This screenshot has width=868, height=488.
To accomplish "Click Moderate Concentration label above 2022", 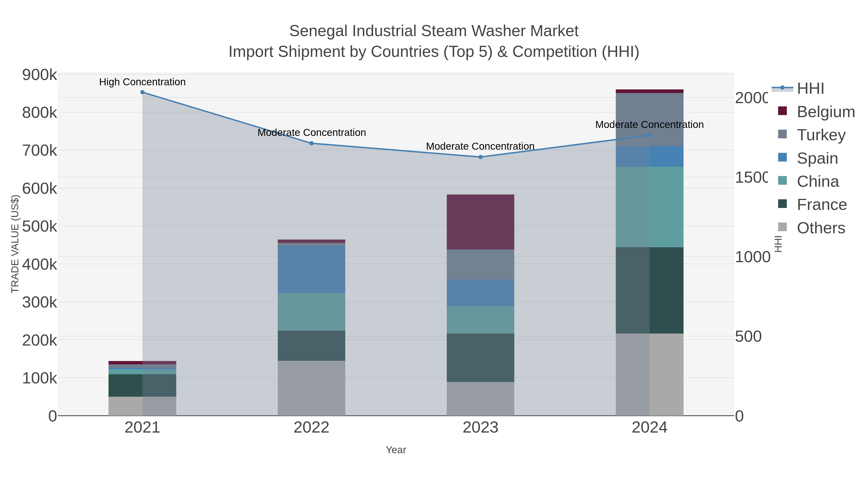I will pyautogui.click(x=312, y=132).
